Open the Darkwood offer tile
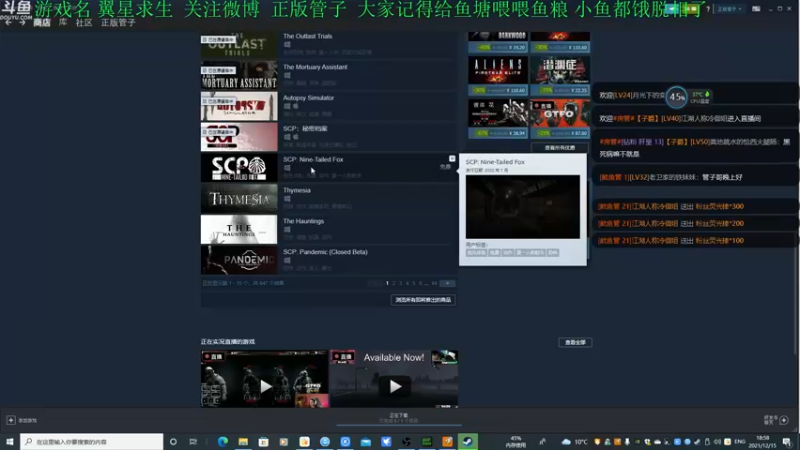800x450 pixels. point(498,42)
